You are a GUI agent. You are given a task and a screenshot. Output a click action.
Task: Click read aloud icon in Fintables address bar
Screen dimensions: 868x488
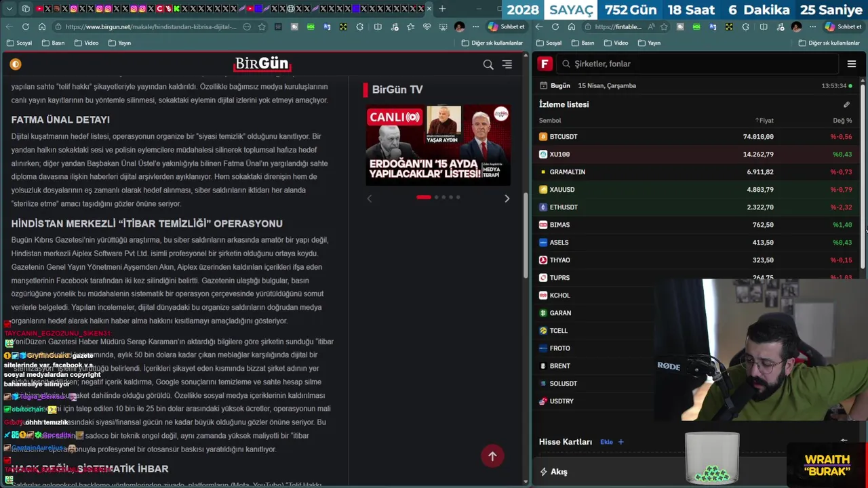pos(651,27)
